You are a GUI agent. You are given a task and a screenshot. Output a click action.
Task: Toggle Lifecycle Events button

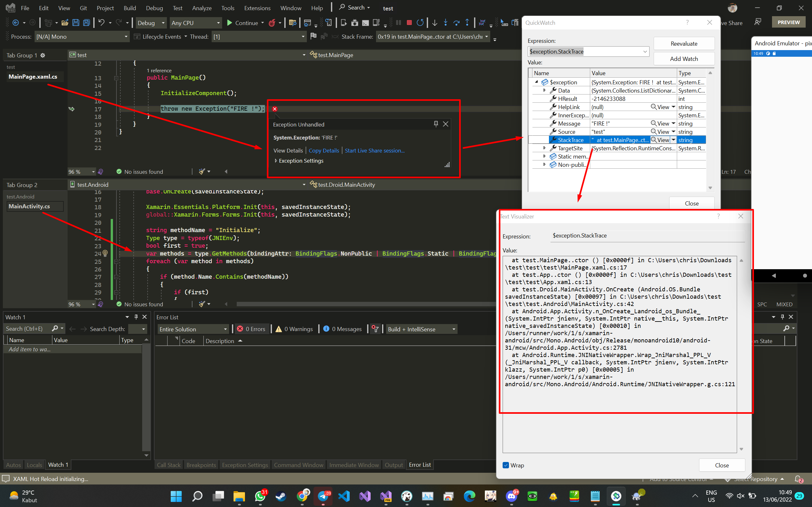coord(158,36)
